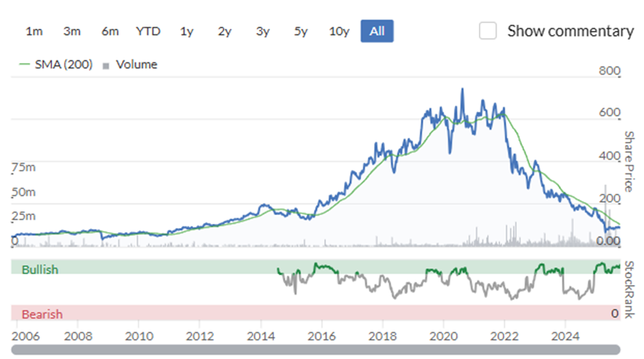Click the Share Price axis title
Image resolution: width=644 pixels, height=359 pixels.
pos(629,162)
